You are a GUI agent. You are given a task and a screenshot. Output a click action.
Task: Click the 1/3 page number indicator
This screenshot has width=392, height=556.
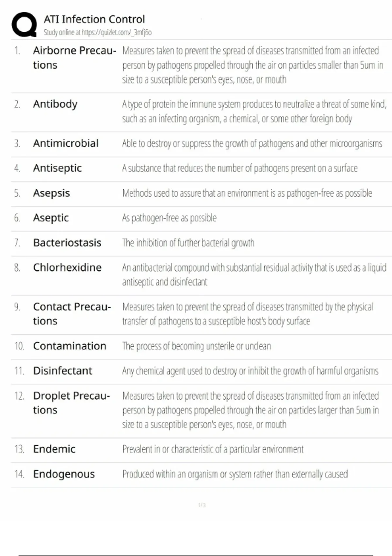tap(202, 505)
